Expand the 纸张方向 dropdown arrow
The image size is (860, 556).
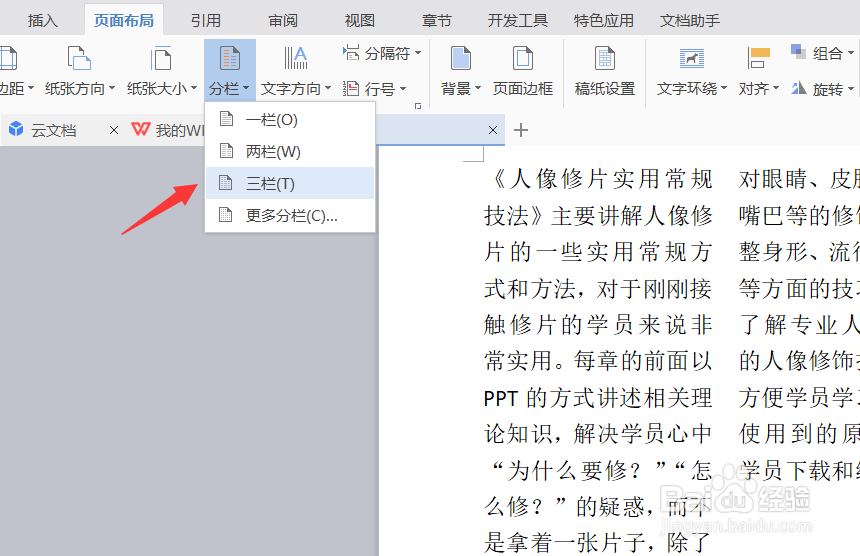(112, 88)
